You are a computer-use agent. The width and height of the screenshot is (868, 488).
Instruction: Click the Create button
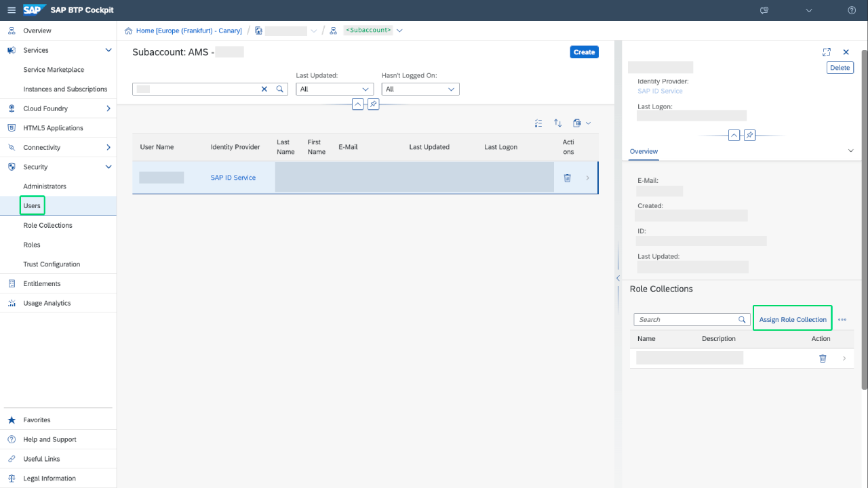[x=584, y=52]
